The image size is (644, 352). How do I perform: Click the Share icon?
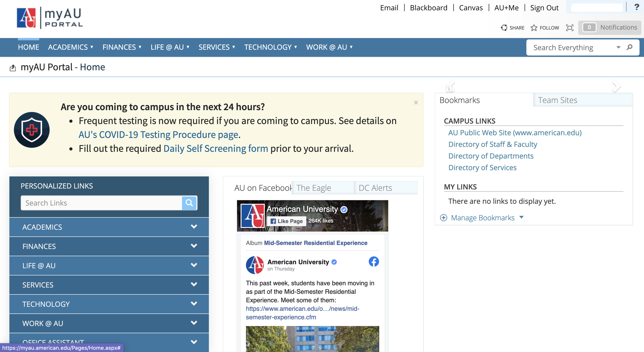pyautogui.click(x=504, y=28)
